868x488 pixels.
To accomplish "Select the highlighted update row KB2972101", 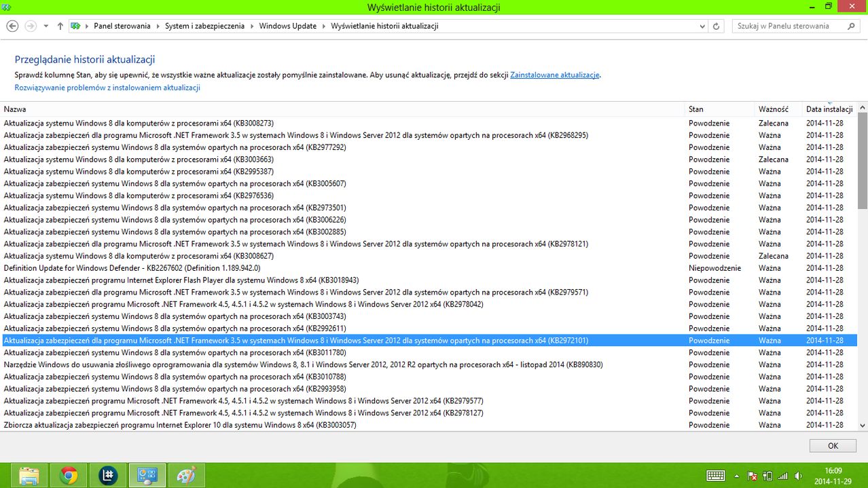I will pos(429,341).
